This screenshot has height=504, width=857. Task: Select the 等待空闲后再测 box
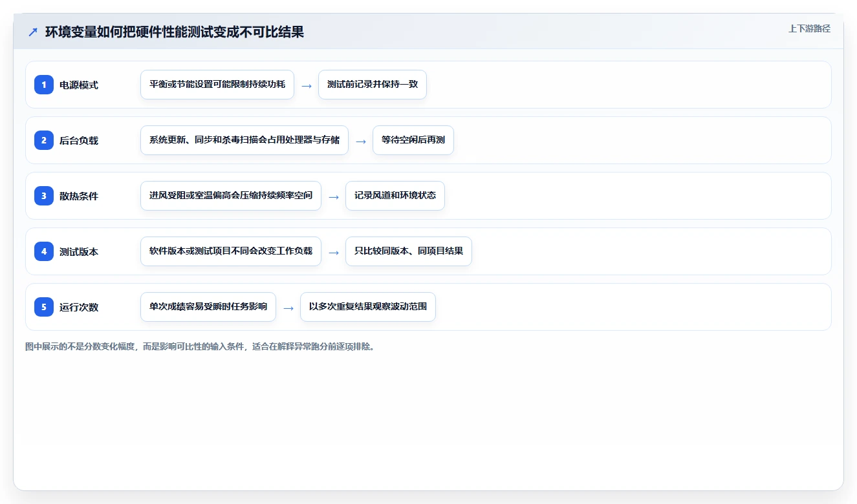click(x=413, y=140)
